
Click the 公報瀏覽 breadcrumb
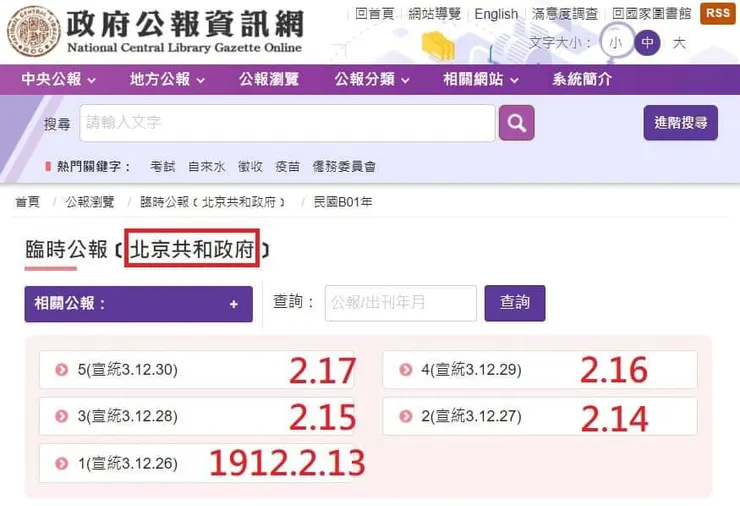(90, 202)
